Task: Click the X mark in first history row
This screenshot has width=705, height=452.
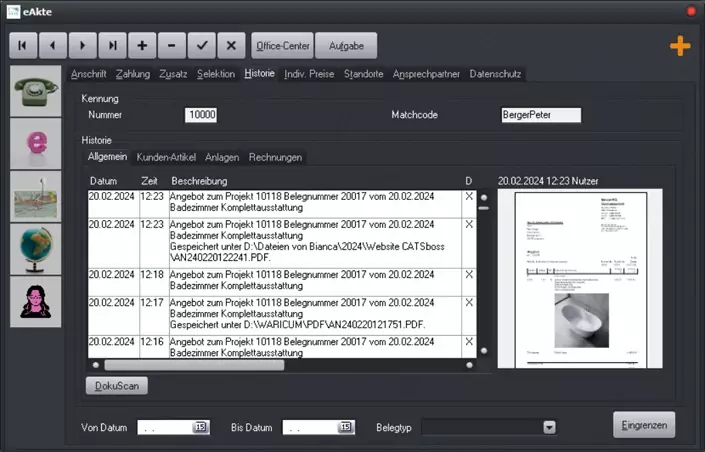Action: (469, 197)
